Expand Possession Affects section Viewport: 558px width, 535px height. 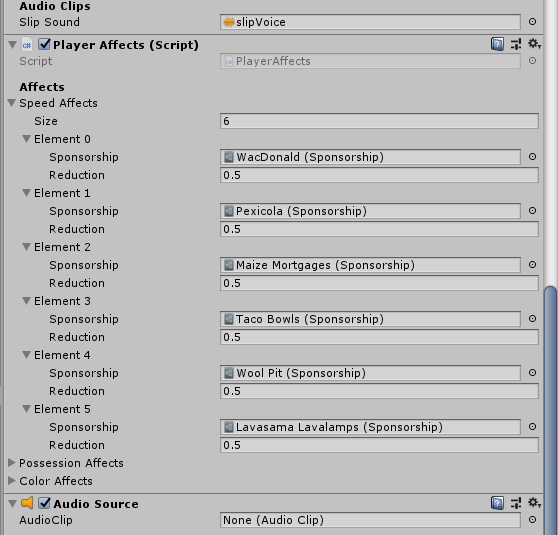(12, 463)
